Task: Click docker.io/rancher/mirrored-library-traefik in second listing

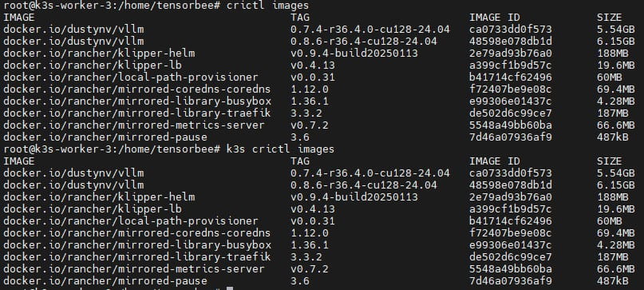Action: coord(137,257)
